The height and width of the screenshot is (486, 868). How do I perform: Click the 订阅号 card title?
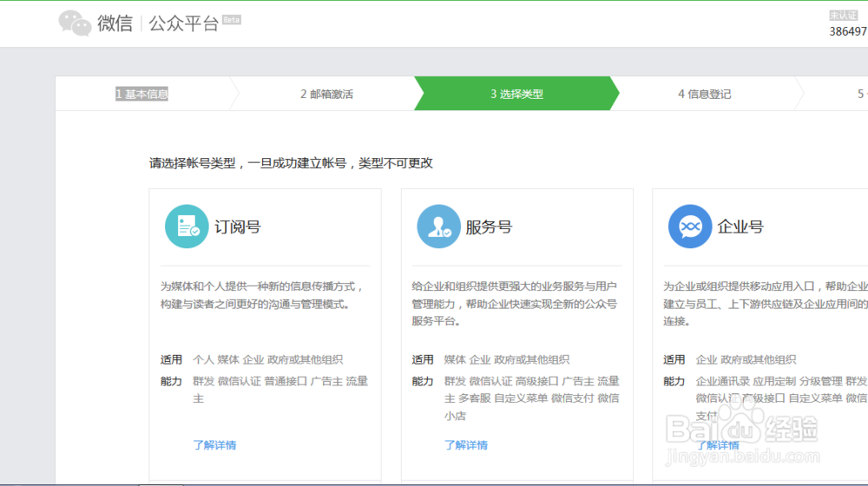(x=238, y=227)
